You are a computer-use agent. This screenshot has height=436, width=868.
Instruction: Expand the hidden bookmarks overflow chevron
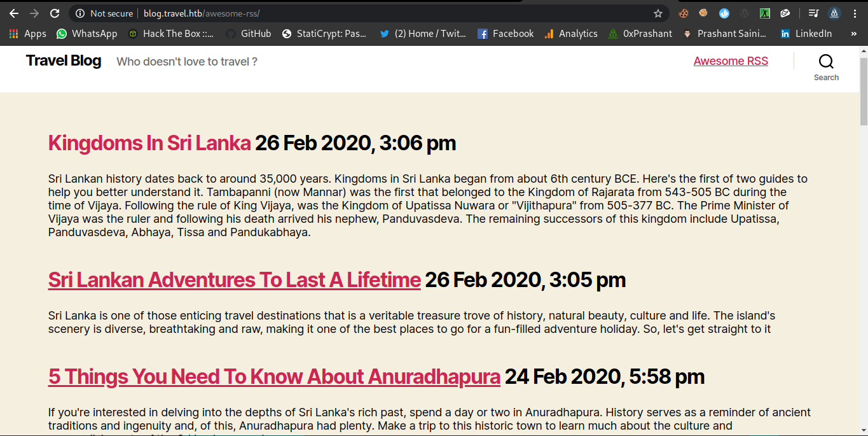pos(853,34)
